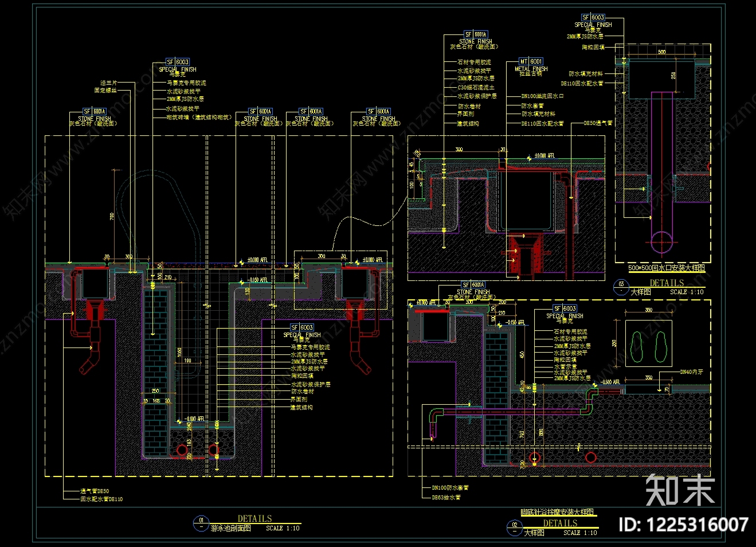Click the 'DETAILS' heading above 游泳池剖面图
756x547 pixels.
(255, 518)
